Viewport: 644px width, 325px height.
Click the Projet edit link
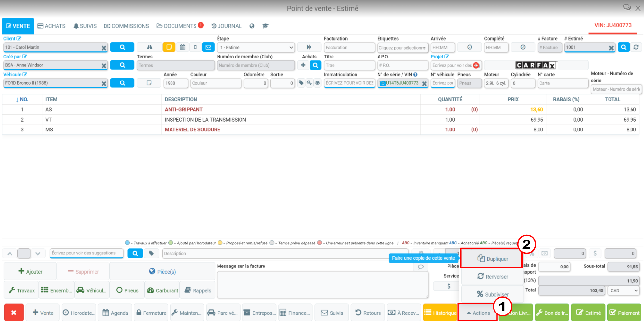pos(440,57)
